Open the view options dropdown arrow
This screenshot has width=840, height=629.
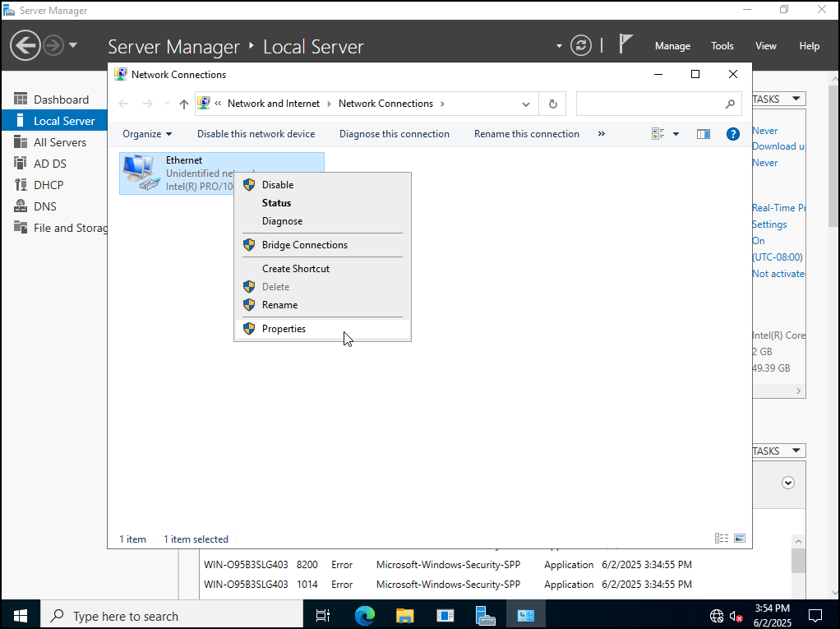point(676,134)
